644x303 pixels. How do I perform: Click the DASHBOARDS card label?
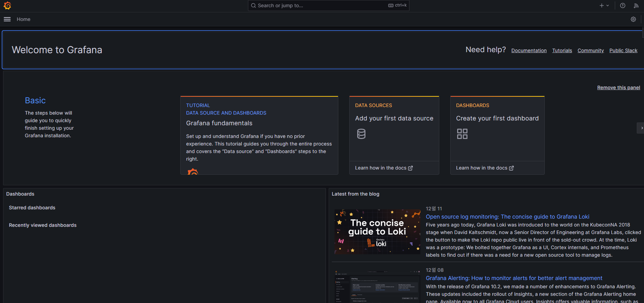pos(473,105)
